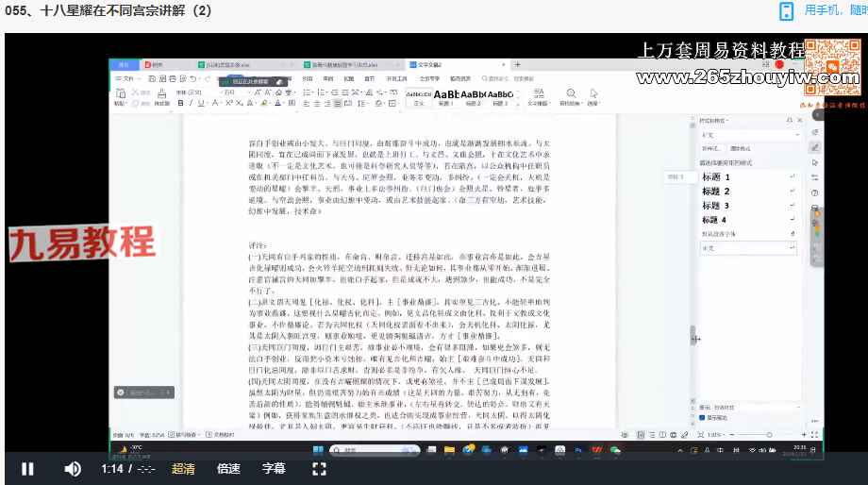Open the 超清 quality selector
Image resolution: width=868 pixels, height=485 pixels.
(x=183, y=469)
